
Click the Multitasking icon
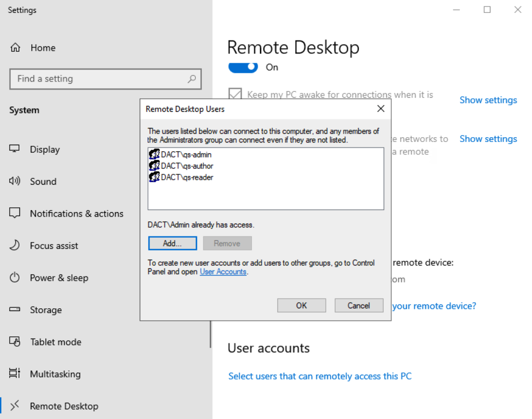[x=15, y=373]
